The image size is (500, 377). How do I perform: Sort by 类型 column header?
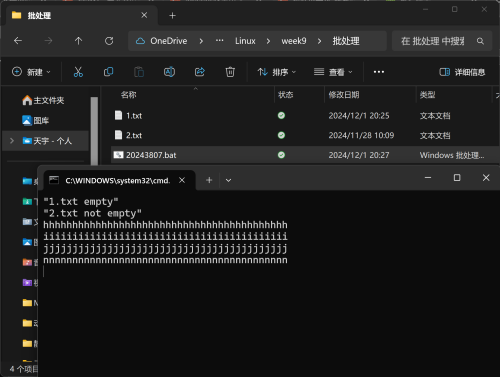pyautogui.click(x=427, y=95)
